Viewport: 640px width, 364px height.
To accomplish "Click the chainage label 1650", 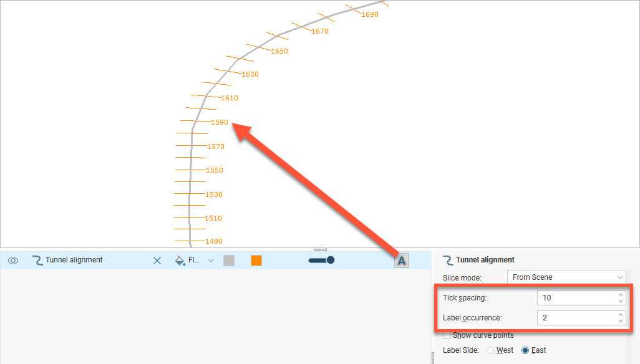I will pyautogui.click(x=279, y=51).
